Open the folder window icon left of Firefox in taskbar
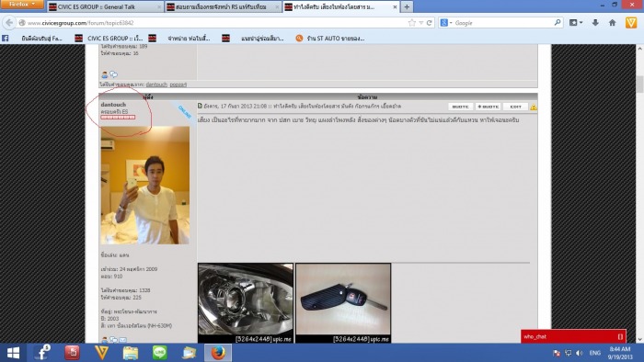This screenshot has width=644, height=362. point(190,353)
